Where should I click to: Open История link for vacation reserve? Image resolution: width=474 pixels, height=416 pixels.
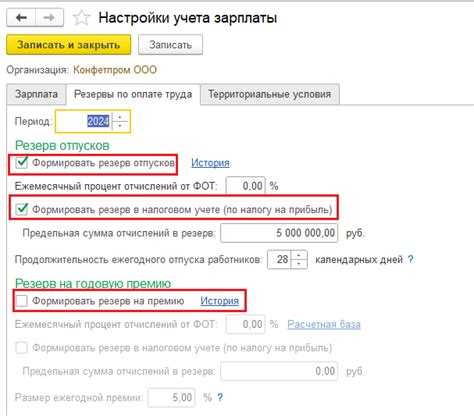(x=210, y=163)
